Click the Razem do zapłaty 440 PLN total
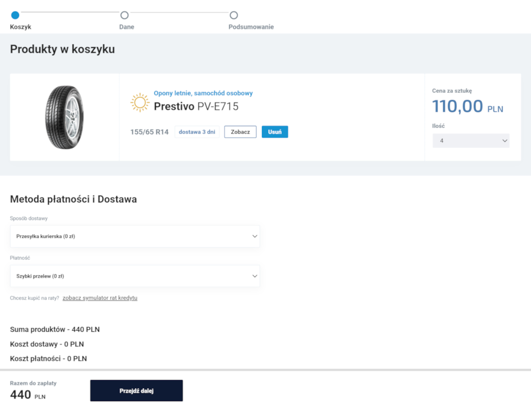The height and width of the screenshot is (420, 531). [x=33, y=390]
